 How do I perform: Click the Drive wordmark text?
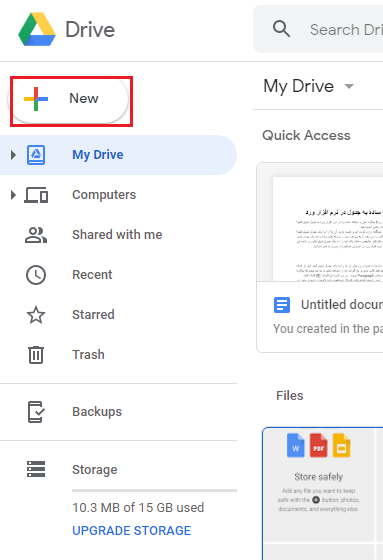pyautogui.click(x=90, y=30)
